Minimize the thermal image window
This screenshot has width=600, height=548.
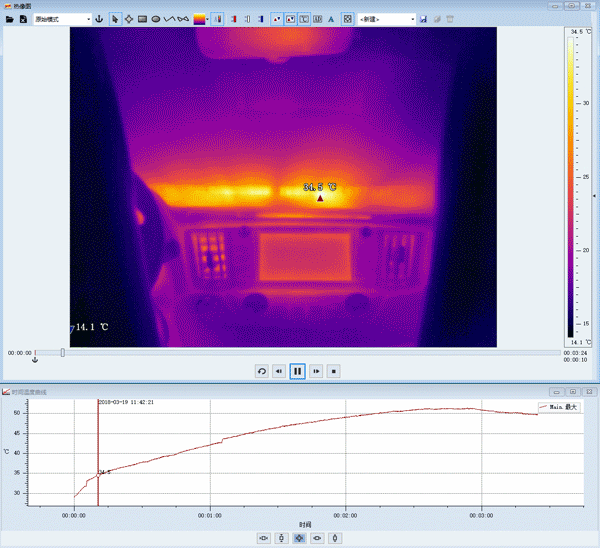[x=555, y=6]
